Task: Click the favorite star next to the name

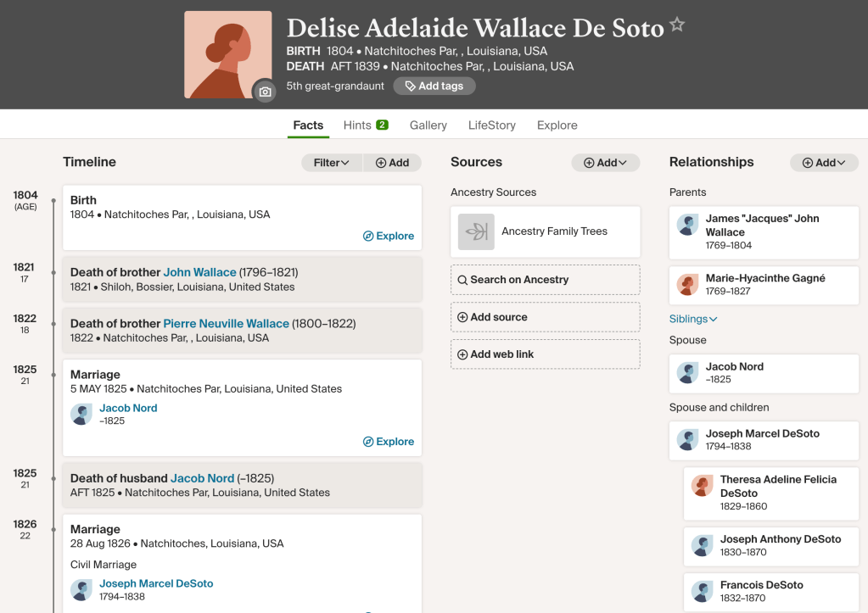Action: (677, 25)
